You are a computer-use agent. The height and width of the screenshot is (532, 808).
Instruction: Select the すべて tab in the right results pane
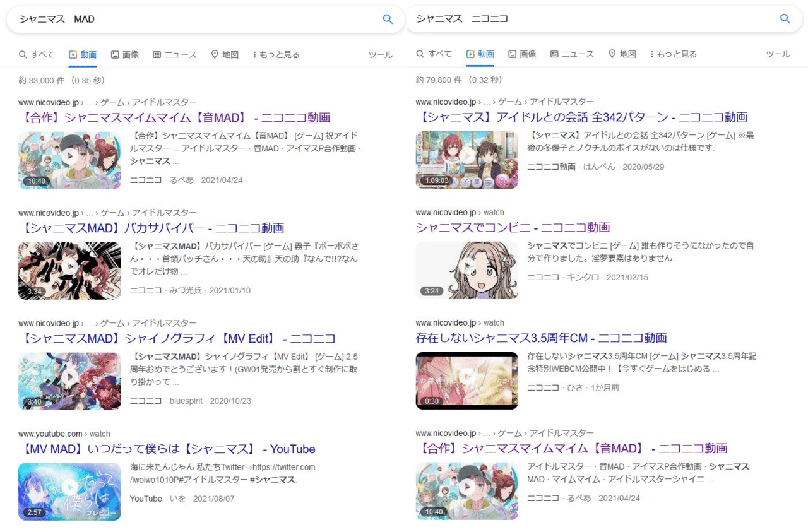[434, 54]
